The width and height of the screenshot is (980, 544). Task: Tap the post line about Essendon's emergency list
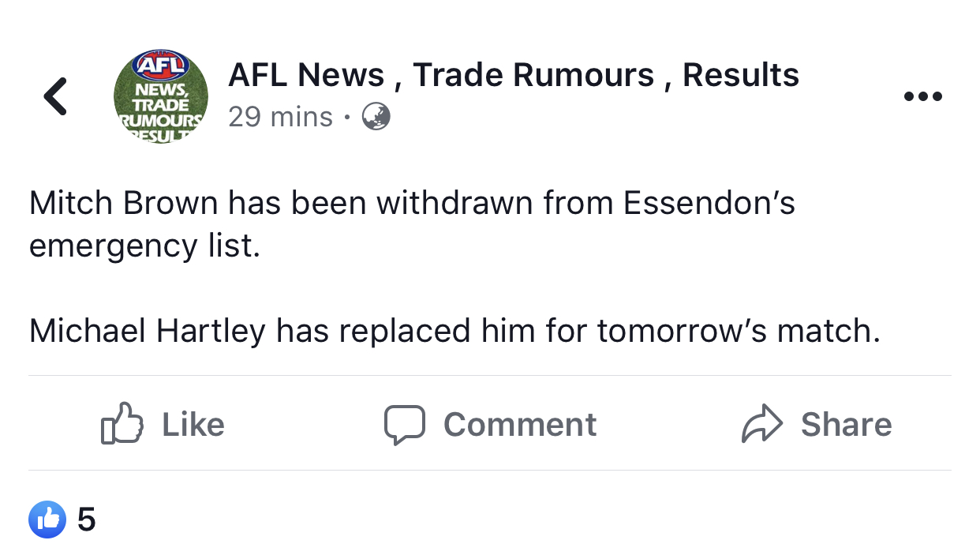pyautogui.click(x=410, y=224)
